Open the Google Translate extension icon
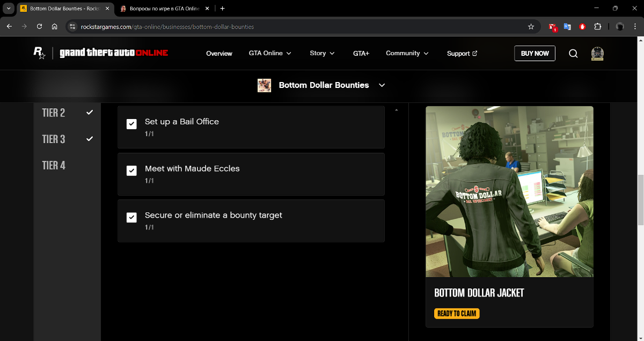Viewport: 644px width, 341px height. tap(567, 26)
